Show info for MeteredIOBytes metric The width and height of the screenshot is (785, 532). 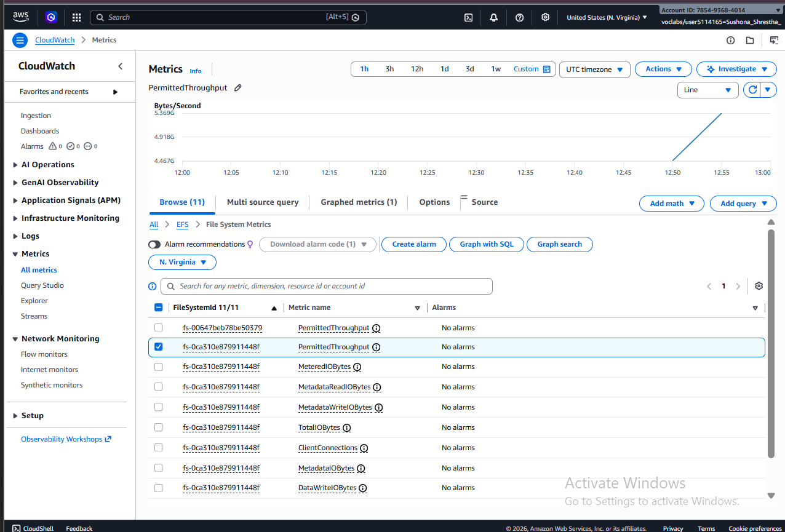357,367
